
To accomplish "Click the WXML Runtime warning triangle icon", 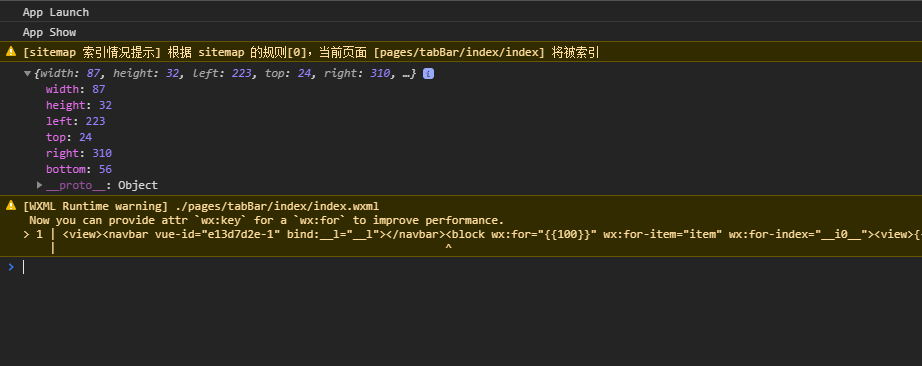I will click(11, 205).
